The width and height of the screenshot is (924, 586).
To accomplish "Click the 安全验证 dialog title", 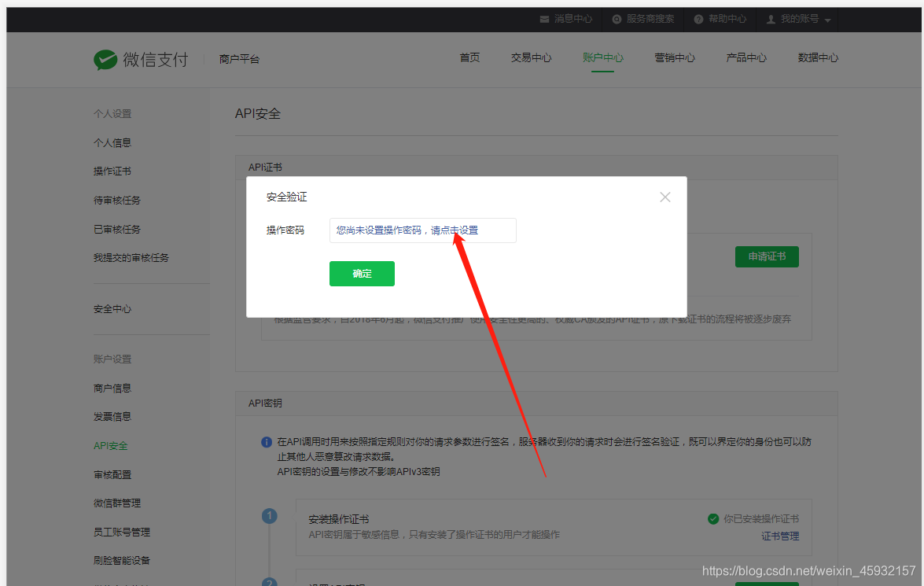I will [286, 197].
